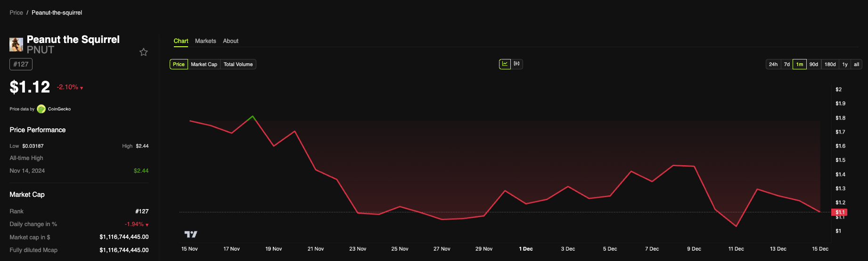
Task: Set chart range to 1m
Action: (x=800, y=64)
